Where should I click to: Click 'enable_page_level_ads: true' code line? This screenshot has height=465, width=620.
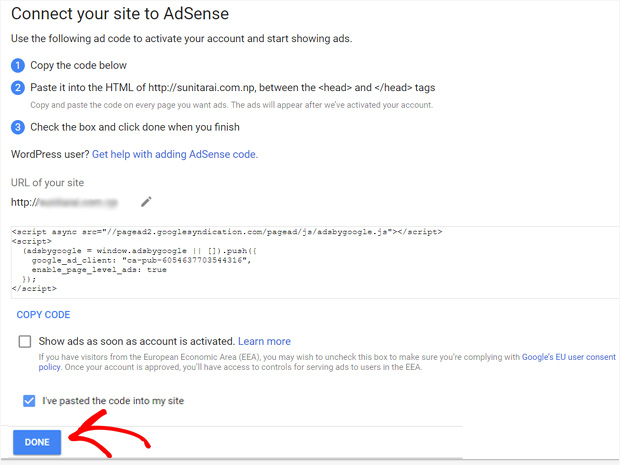99,270
